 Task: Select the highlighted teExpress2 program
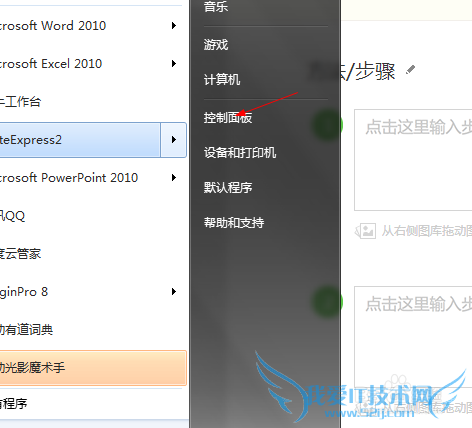pos(80,140)
